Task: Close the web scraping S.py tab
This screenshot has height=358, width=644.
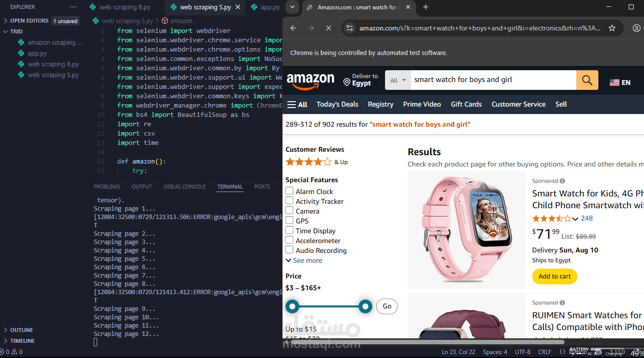Action: click(x=237, y=7)
